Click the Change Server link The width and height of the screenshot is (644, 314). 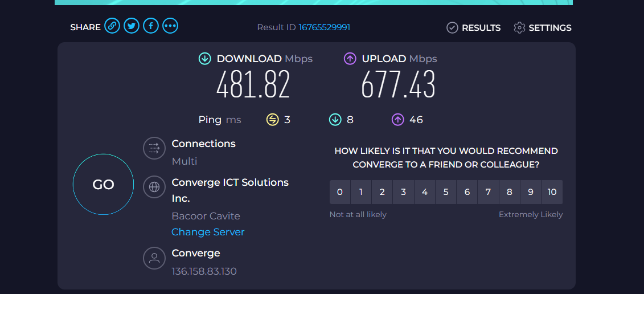pos(208,232)
